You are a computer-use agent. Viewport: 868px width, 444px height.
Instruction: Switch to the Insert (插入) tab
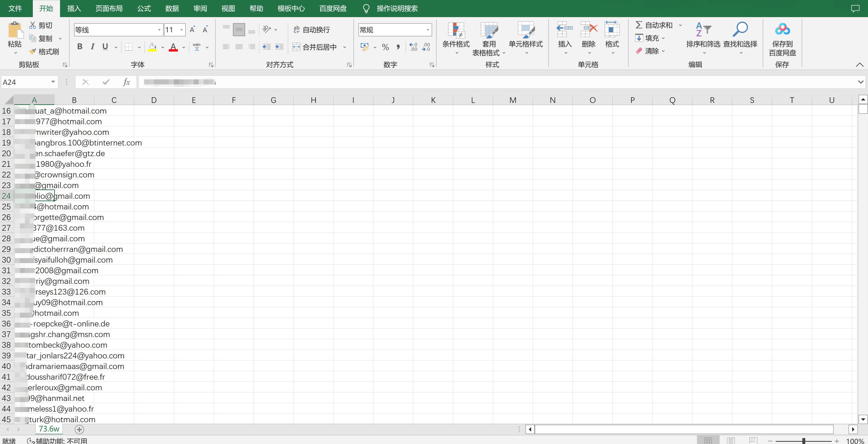click(74, 8)
